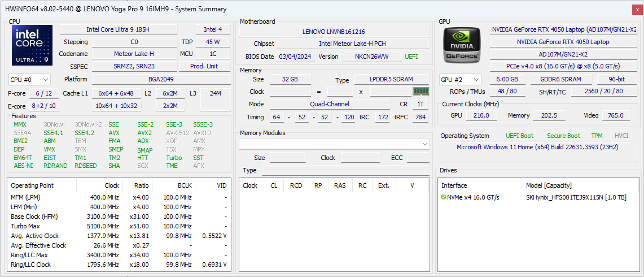Screen dimensions: 644x277
Task: Click the Intel Meteor Lake-H PCH chipset field
Action: [x=352, y=44]
